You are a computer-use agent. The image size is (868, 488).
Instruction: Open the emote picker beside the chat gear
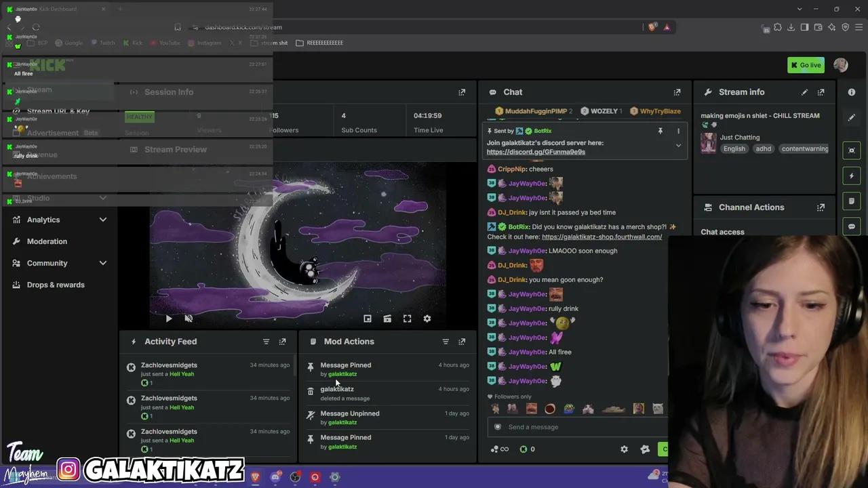pos(645,449)
